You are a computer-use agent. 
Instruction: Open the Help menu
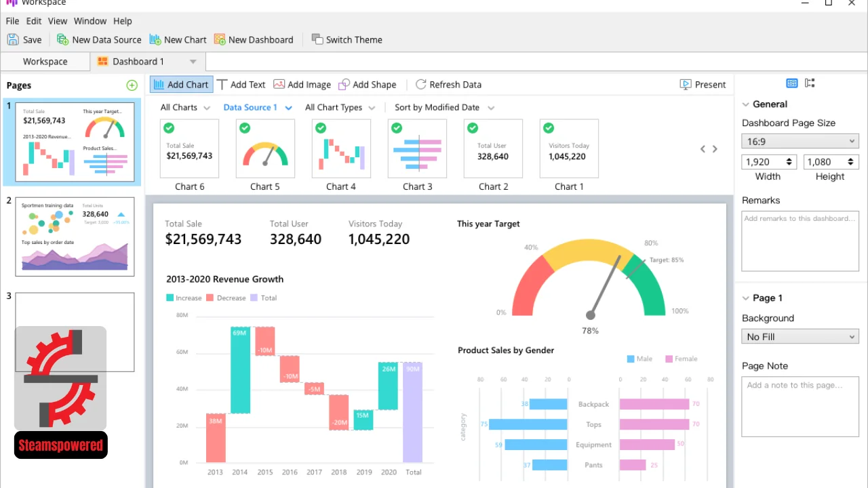123,21
